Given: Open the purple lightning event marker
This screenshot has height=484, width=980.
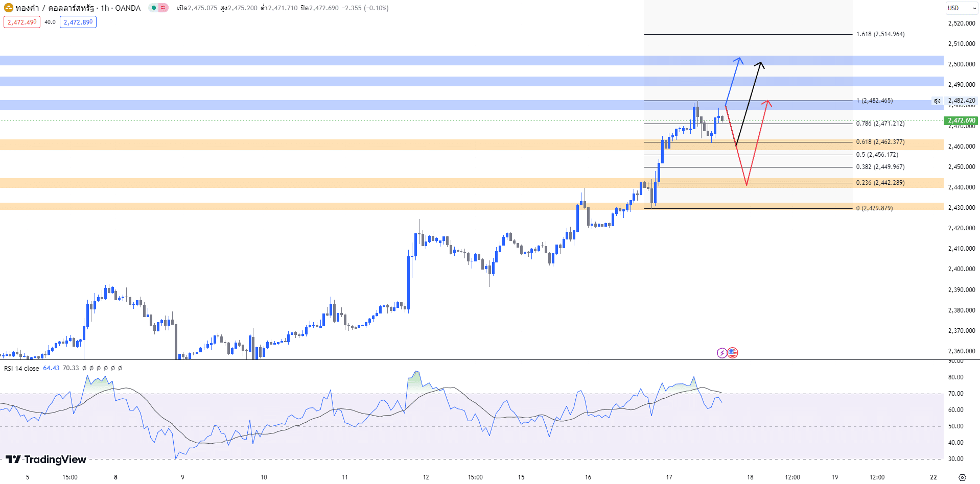Looking at the screenshot, I should point(722,353).
